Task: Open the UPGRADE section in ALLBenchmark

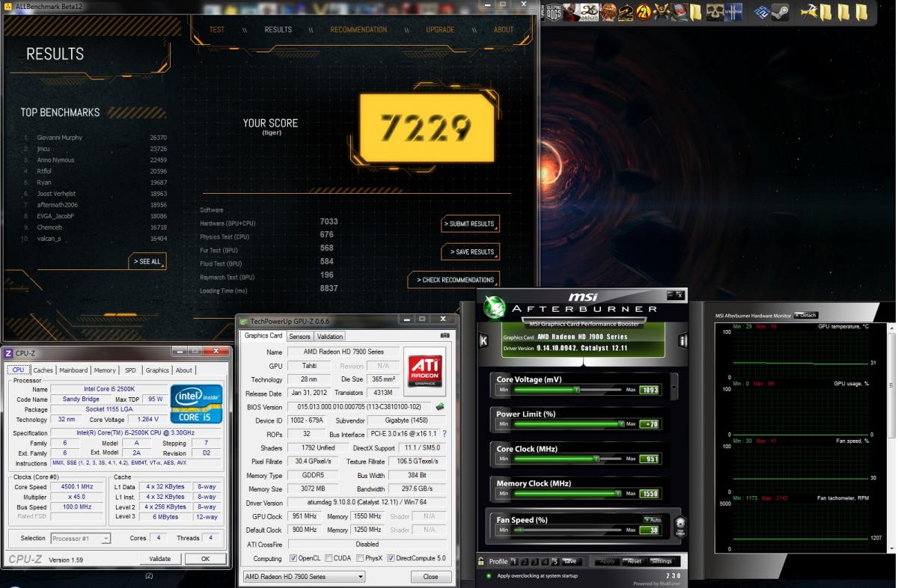Action: point(440,30)
